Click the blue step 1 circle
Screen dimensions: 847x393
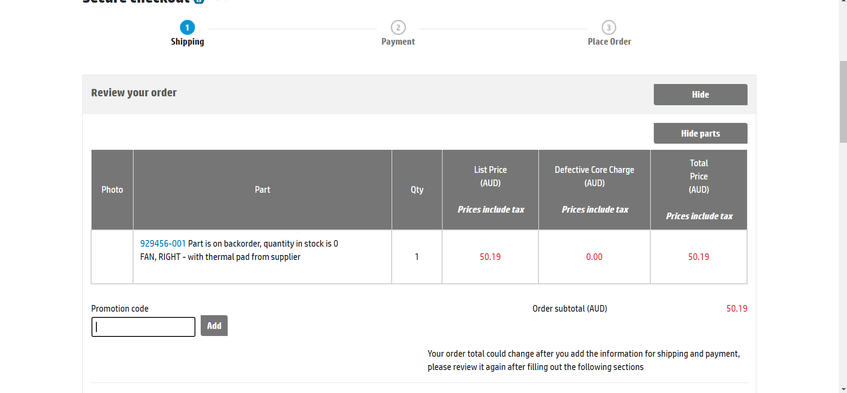pos(187,27)
